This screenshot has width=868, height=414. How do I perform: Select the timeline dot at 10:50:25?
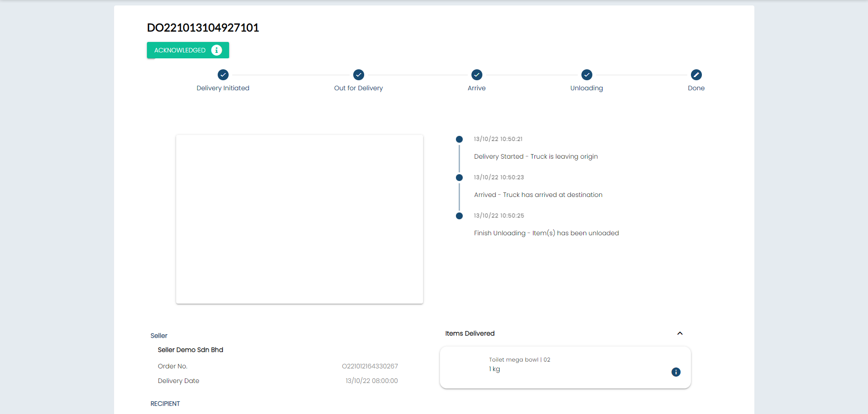coord(459,216)
